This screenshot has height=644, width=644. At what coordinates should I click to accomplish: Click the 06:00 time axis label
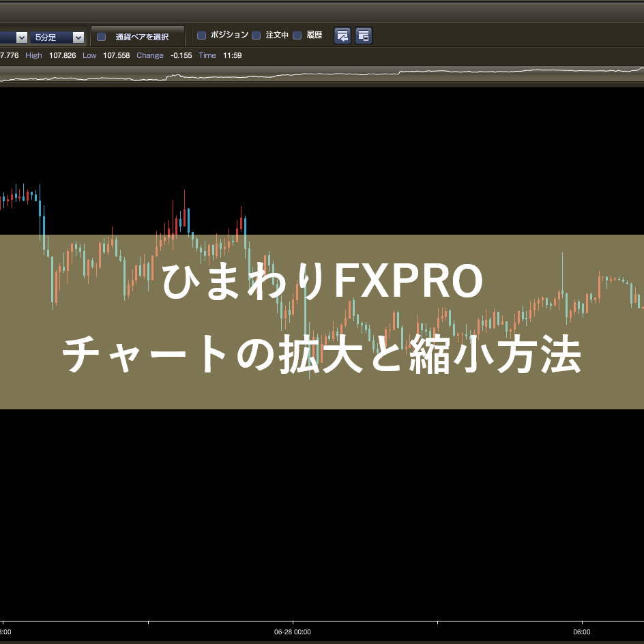pos(581,632)
